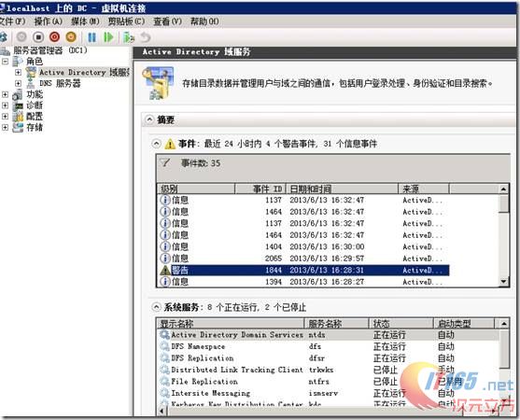Sort services by the 启动类型 column header
Image resolution: width=520 pixels, height=420 pixels.
click(x=464, y=324)
